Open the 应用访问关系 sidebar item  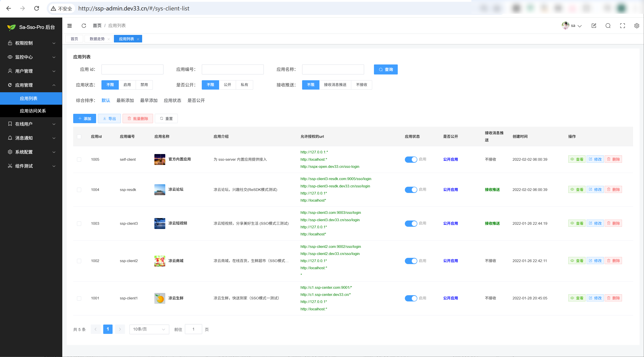pos(33,111)
